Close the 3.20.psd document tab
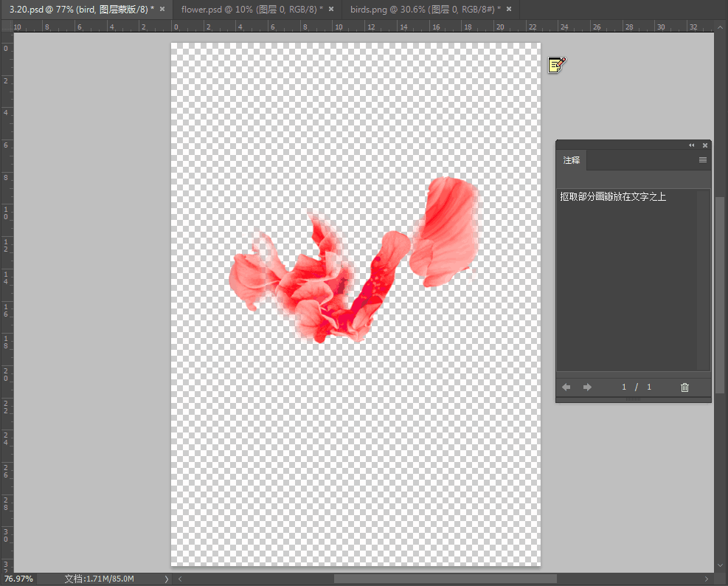The height and width of the screenshot is (586, 728). pyautogui.click(x=162, y=9)
